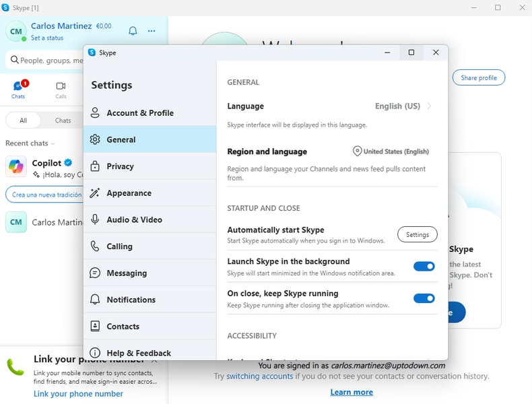Click Skype logo in Settings title bar
Image resolution: width=532 pixels, height=404 pixels.
click(x=92, y=53)
